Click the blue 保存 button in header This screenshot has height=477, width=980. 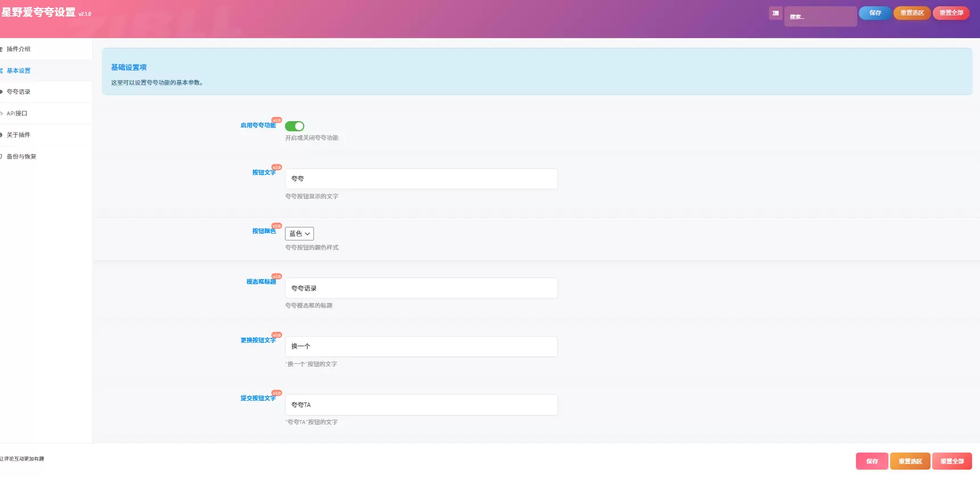875,13
